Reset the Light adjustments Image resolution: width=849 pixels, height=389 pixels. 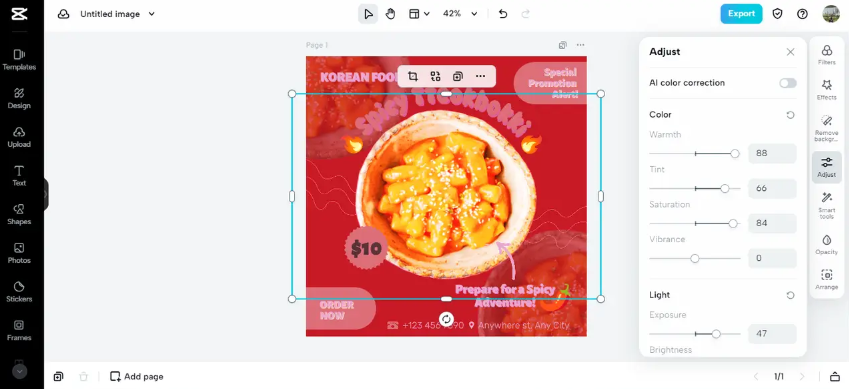click(x=790, y=295)
